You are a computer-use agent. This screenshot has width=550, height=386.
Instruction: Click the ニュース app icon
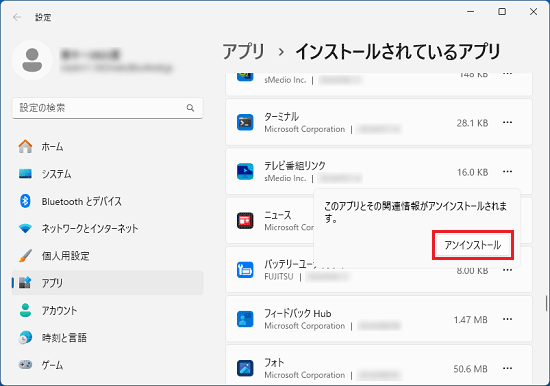click(245, 221)
